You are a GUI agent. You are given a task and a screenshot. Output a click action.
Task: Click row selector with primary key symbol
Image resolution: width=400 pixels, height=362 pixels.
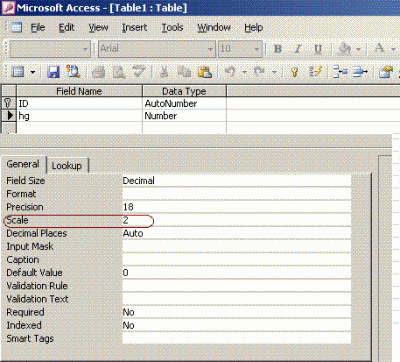click(x=8, y=103)
